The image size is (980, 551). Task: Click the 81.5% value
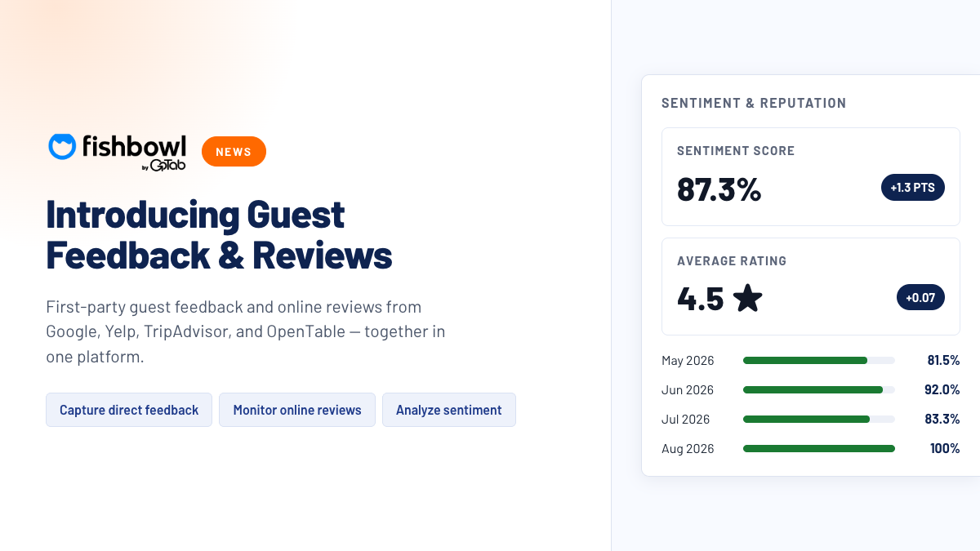(943, 360)
